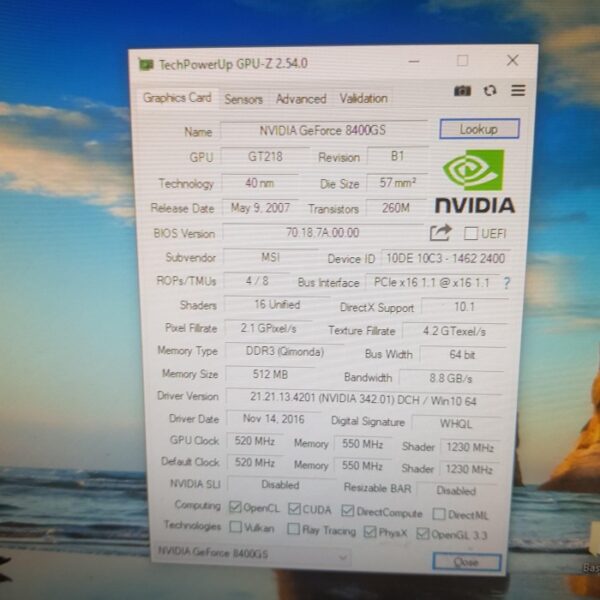Image resolution: width=600 pixels, height=600 pixels.
Task: Click the Bus Interface question mark
Action: [507, 283]
